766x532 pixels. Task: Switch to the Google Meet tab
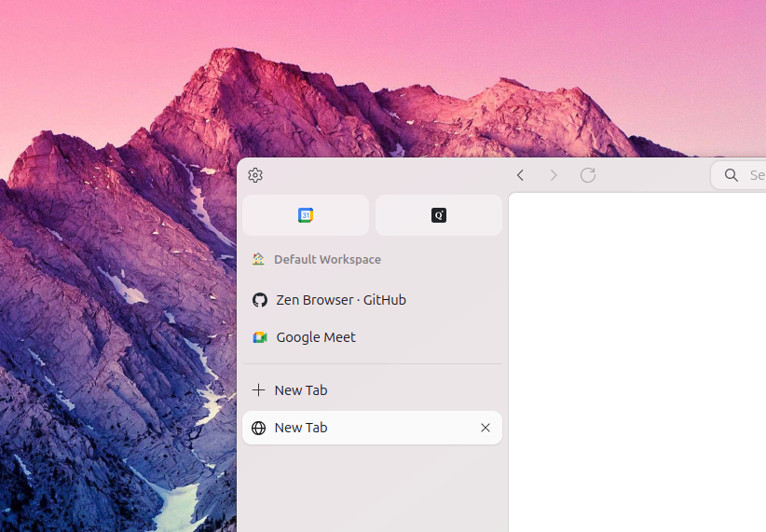pyautogui.click(x=372, y=337)
